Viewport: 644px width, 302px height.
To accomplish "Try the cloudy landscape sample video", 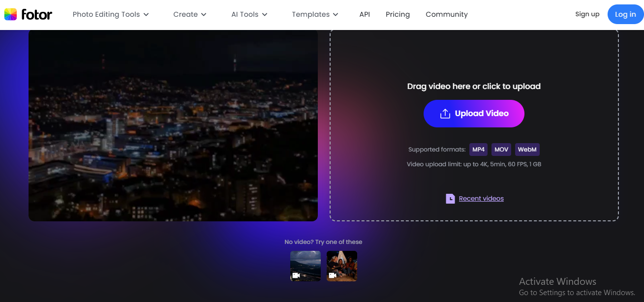I will 306,266.
